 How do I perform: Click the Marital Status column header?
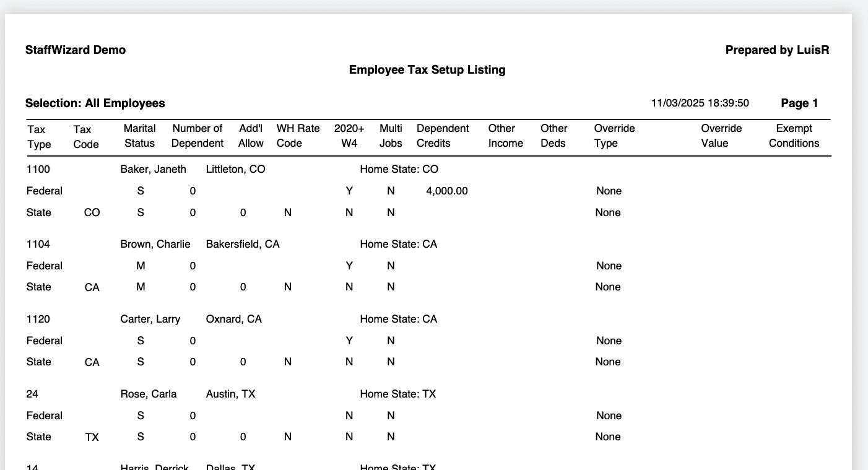click(x=140, y=136)
